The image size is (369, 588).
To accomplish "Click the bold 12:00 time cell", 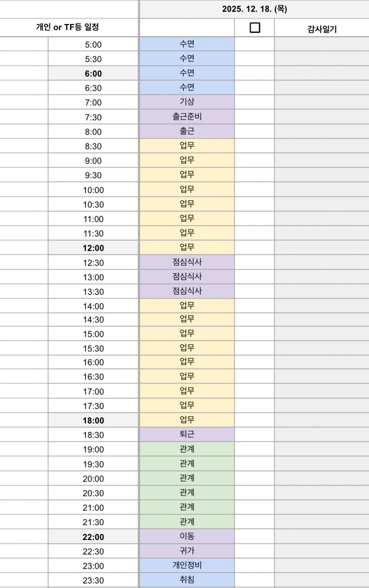I will (93, 248).
